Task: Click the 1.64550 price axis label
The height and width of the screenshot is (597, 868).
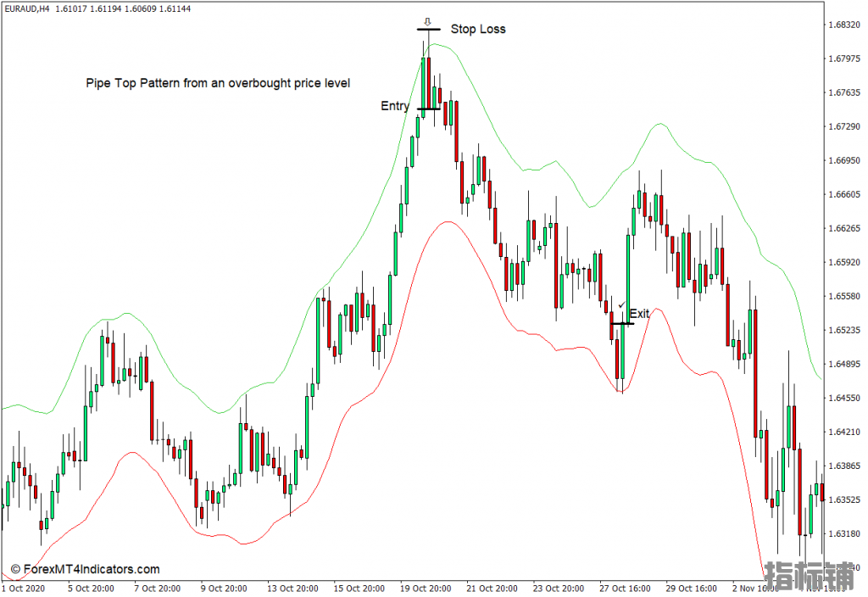Action: pos(844,398)
